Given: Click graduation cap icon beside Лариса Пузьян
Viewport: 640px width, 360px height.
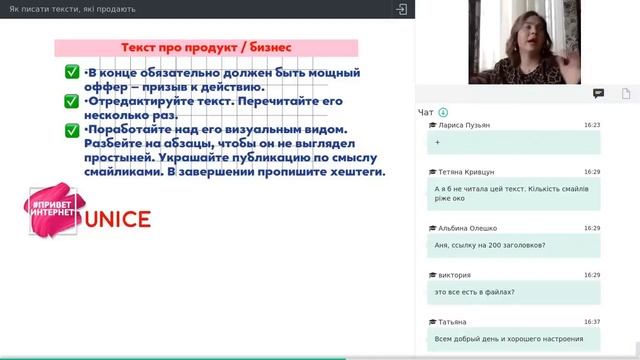Looking at the screenshot, I should (433, 125).
